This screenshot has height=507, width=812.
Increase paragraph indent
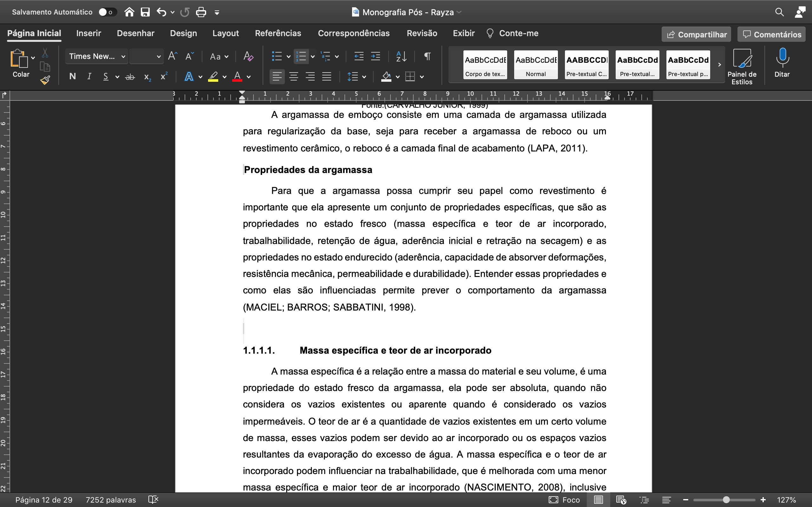(x=376, y=56)
